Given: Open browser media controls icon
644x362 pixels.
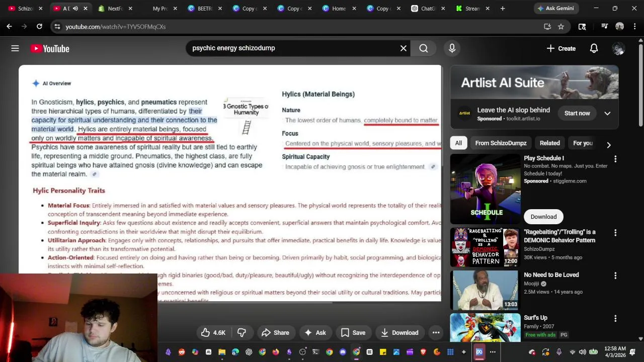Looking at the screenshot, I should [605, 27].
